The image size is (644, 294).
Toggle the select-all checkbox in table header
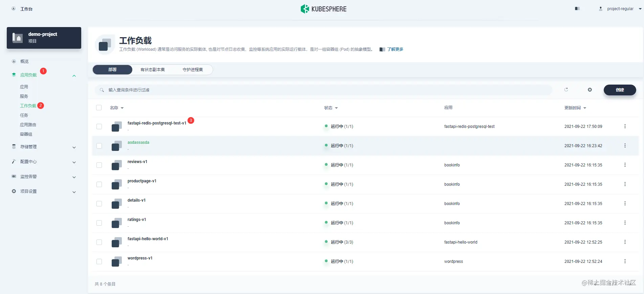[99, 108]
